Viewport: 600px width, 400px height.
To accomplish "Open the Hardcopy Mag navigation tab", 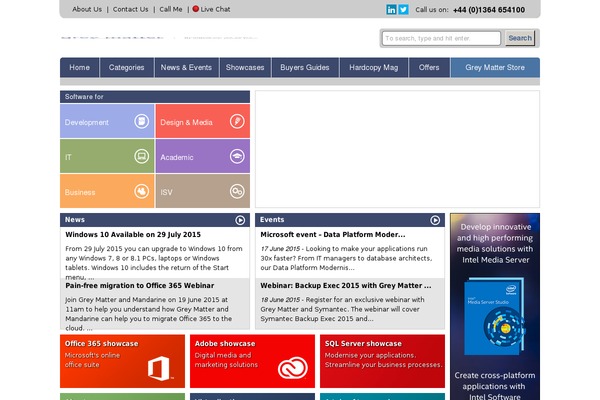I will click(x=374, y=67).
